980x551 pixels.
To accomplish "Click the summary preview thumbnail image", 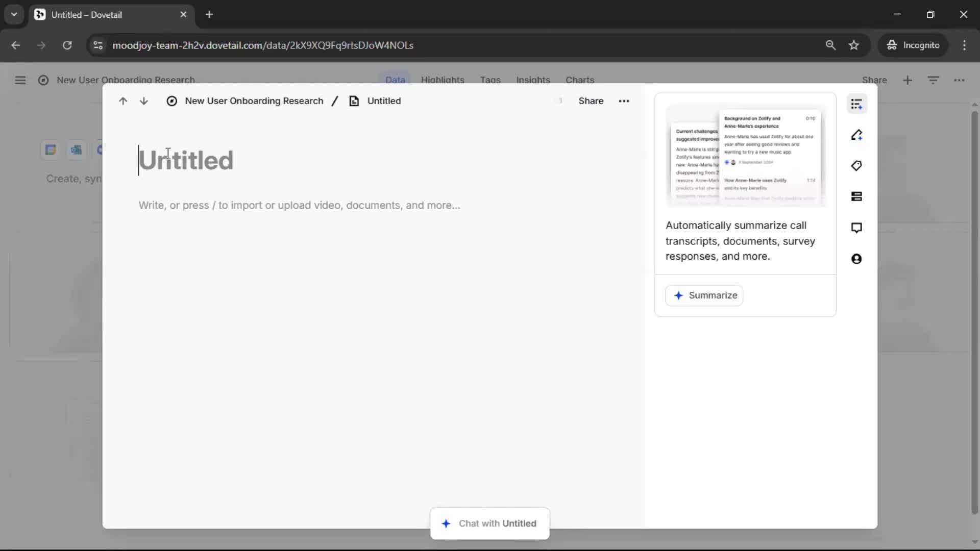I will 745,156.
